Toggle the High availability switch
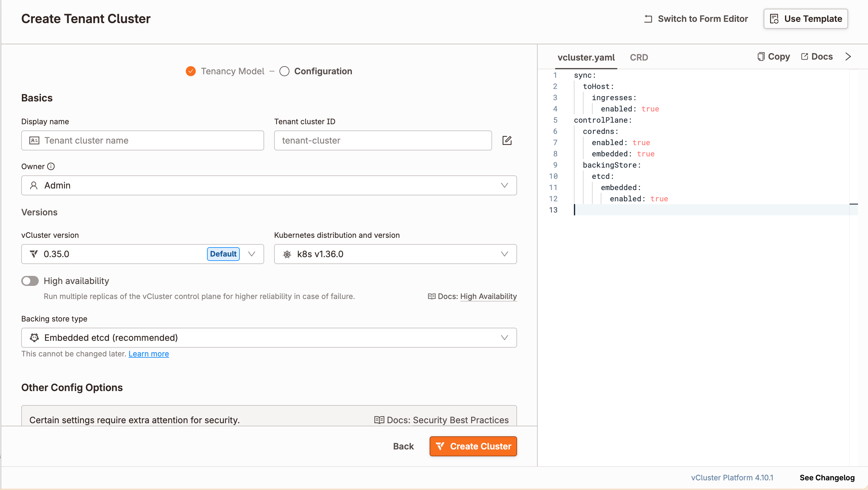Image resolution: width=868 pixels, height=490 pixels. [30, 281]
